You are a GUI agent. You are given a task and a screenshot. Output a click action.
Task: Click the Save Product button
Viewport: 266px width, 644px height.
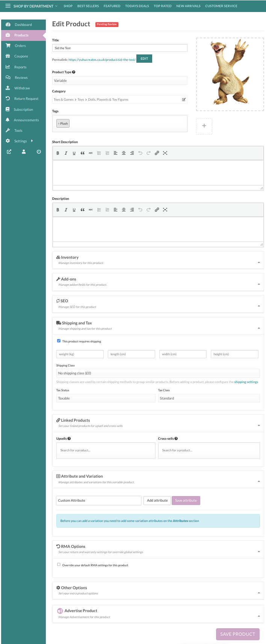pyautogui.click(x=237, y=634)
